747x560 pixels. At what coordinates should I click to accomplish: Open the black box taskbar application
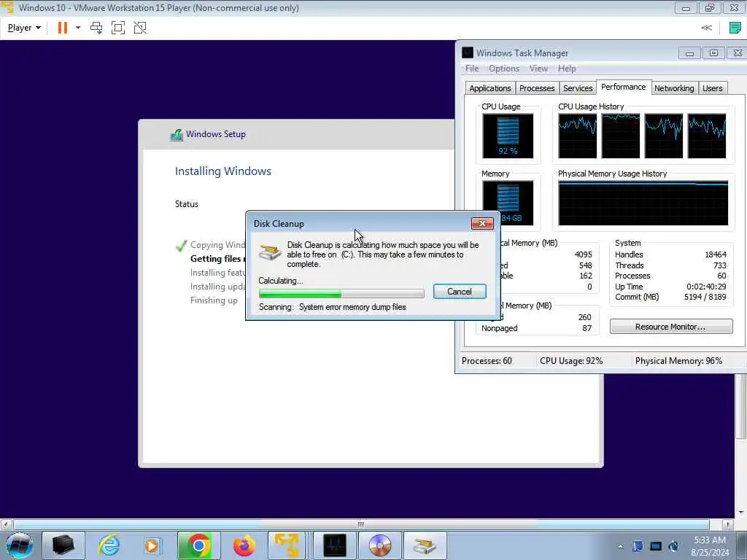(63, 545)
